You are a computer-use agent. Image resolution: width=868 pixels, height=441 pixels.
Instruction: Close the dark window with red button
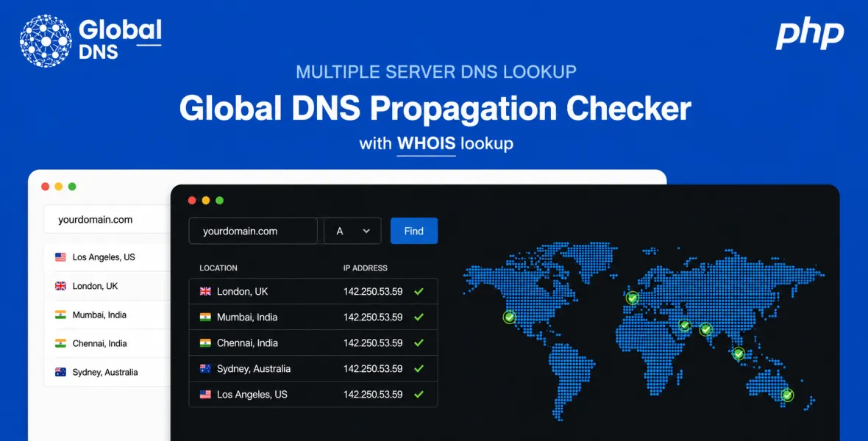(x=192, y=201)
